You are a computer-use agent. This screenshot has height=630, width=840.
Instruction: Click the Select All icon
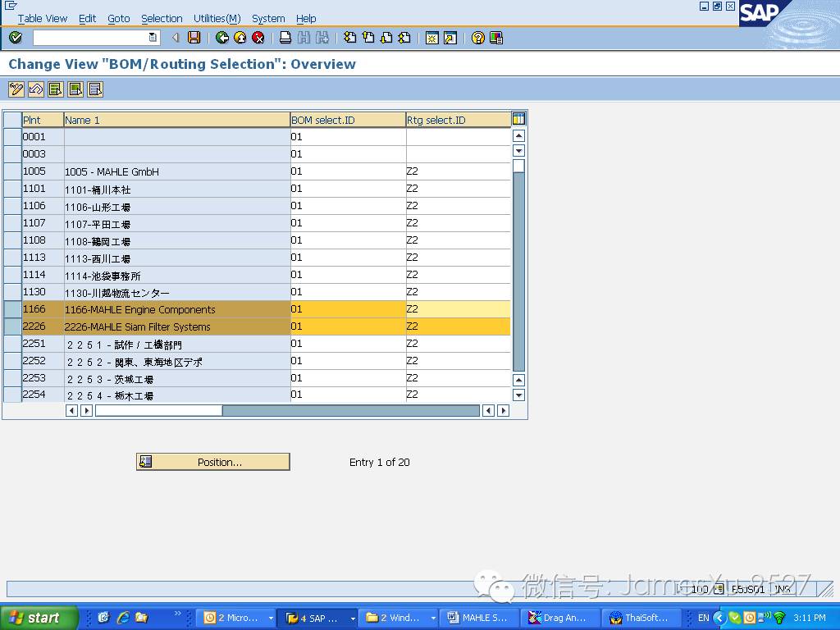pyautogui.click(x=56, y=89)
